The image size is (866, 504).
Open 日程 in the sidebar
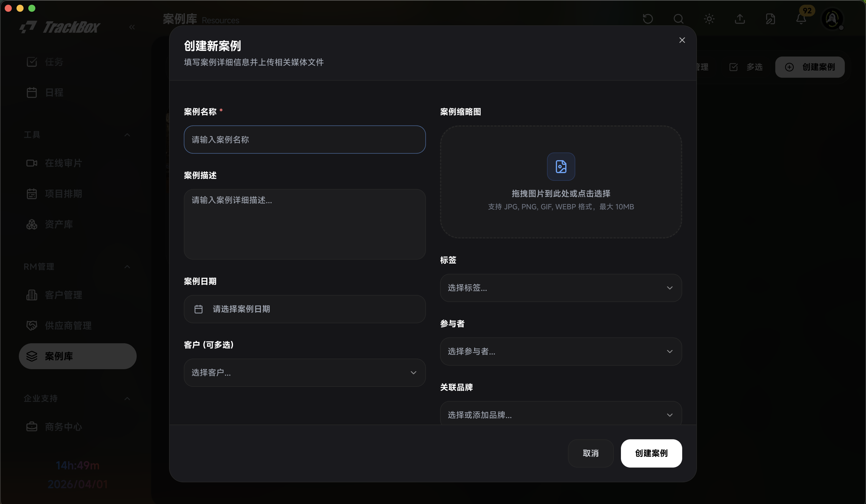[x=78, y=92]
